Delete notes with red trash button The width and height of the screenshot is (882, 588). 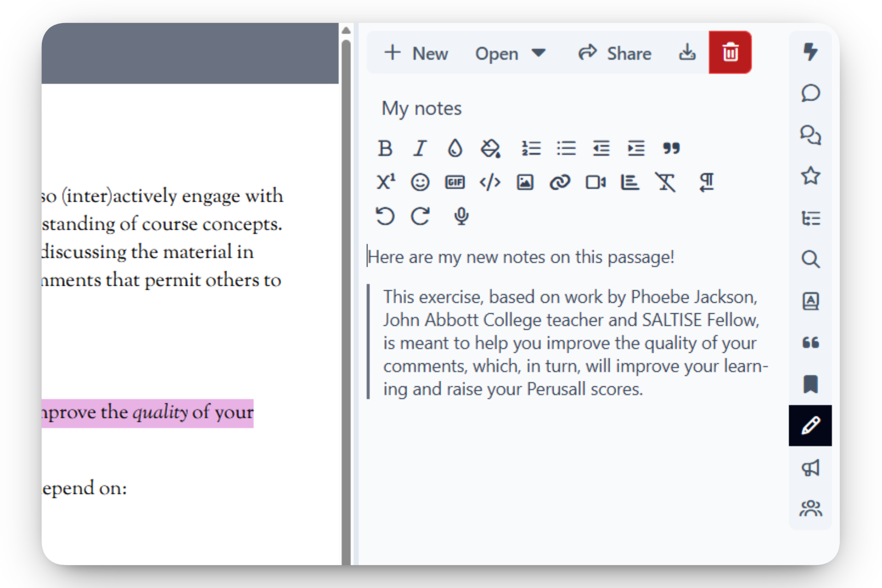(730, 52)
